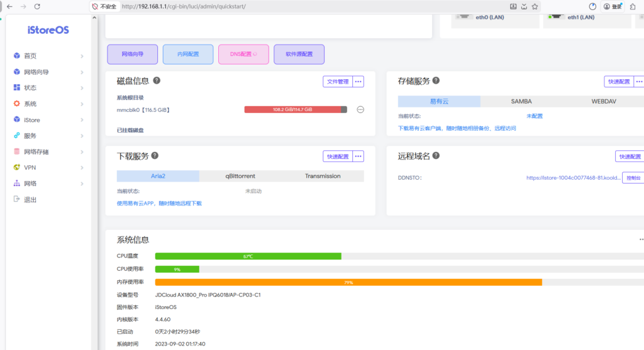The height and width of the screenshot is (350, 644).
Task: Open the 磁盘信息 help question mark
Action: [x=157, y=80]
